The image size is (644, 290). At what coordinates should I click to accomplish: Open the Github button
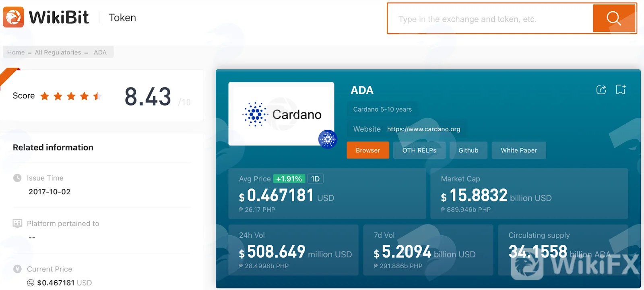click(469, 150)
